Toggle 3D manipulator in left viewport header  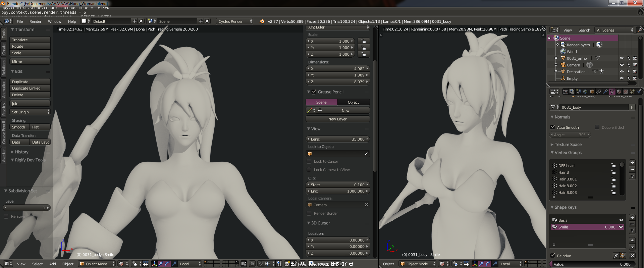click(x=154, y=264)
